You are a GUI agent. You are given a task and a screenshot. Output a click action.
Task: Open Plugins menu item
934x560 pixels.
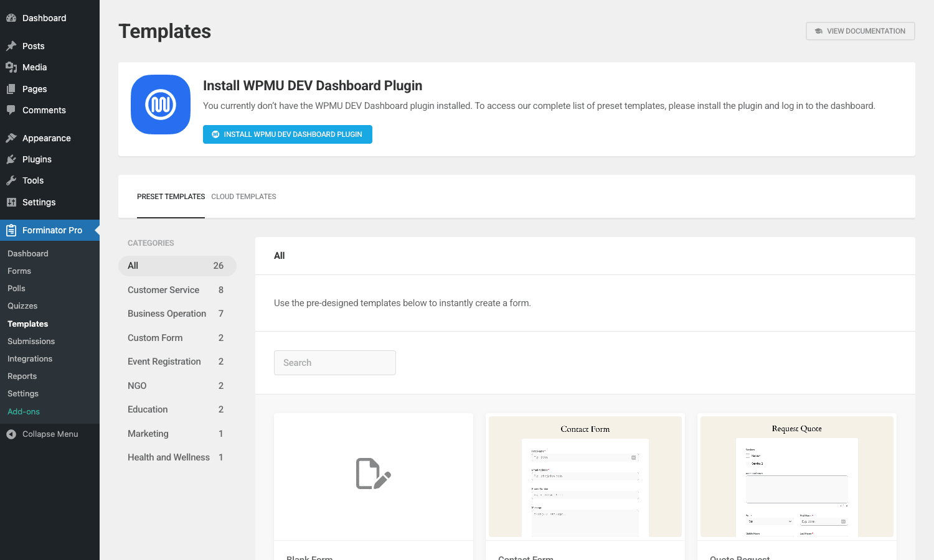click(x=37, y=159)
